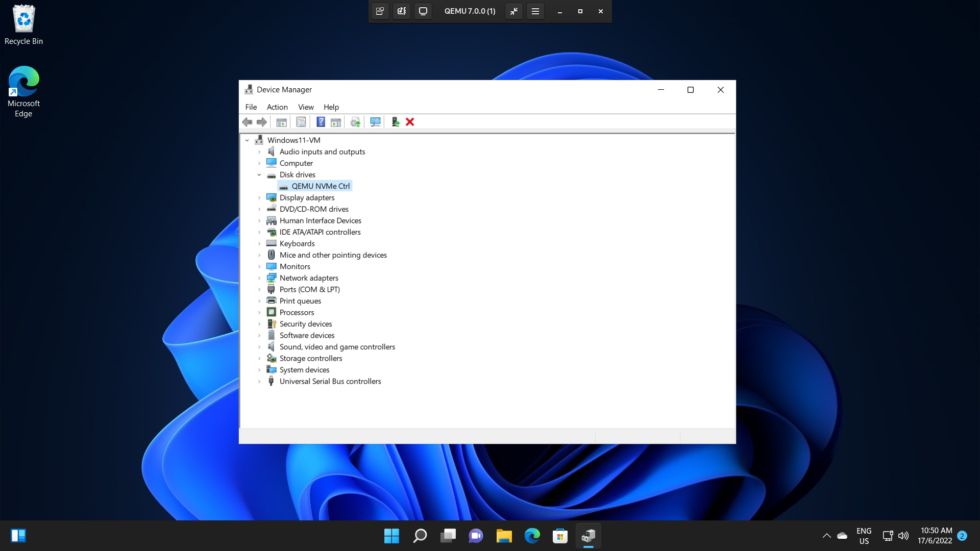Screen dimensions: 980x551
Task: Open the Action menu
Action: [x=277, y=107]
